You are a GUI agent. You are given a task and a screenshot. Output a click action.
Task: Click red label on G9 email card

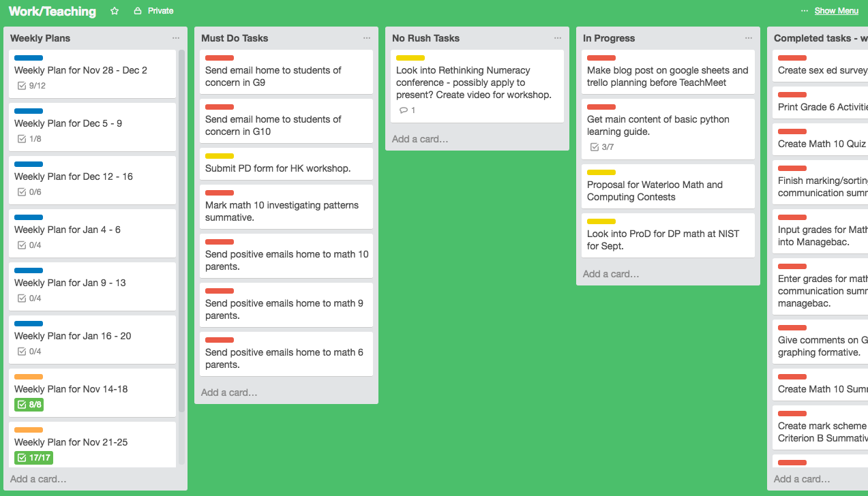pos(220,58)
